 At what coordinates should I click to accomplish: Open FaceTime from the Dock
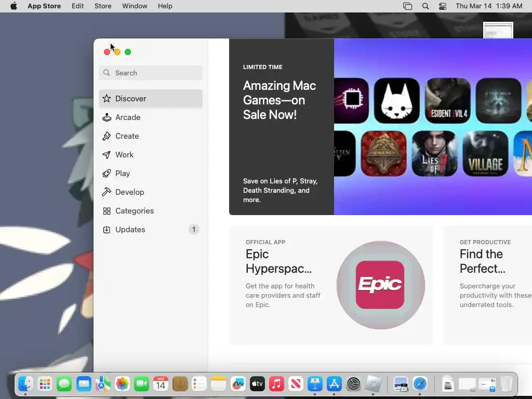(x=141, y=384)
